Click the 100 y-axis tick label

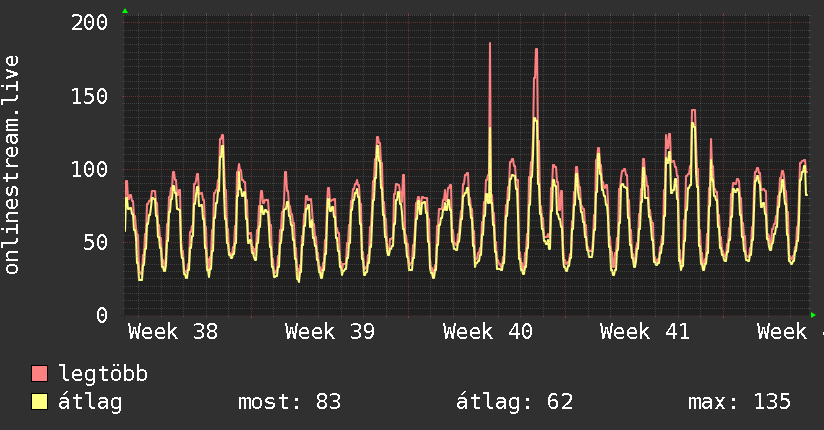pos(89,169)
